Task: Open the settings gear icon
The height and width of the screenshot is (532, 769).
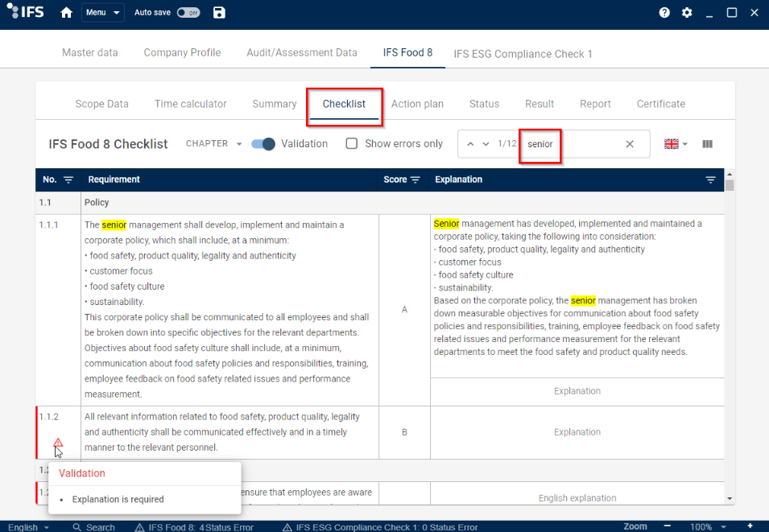Action: (x=687, y=13)
